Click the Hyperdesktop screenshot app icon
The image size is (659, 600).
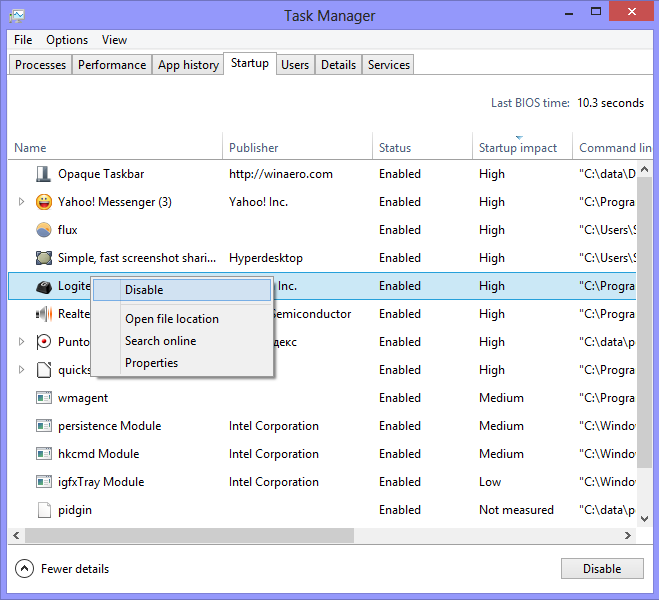click(x=44, y=258)
